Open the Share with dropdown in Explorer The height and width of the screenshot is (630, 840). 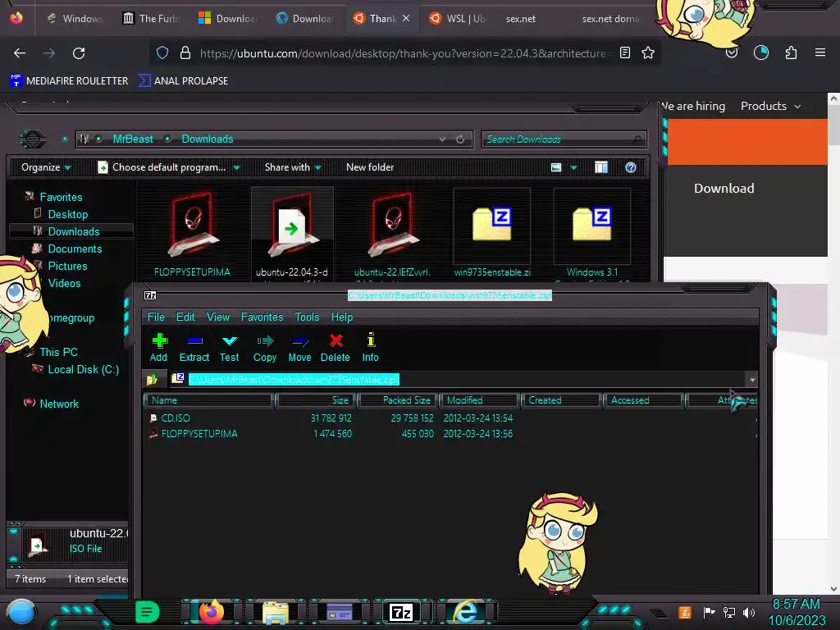293,167
